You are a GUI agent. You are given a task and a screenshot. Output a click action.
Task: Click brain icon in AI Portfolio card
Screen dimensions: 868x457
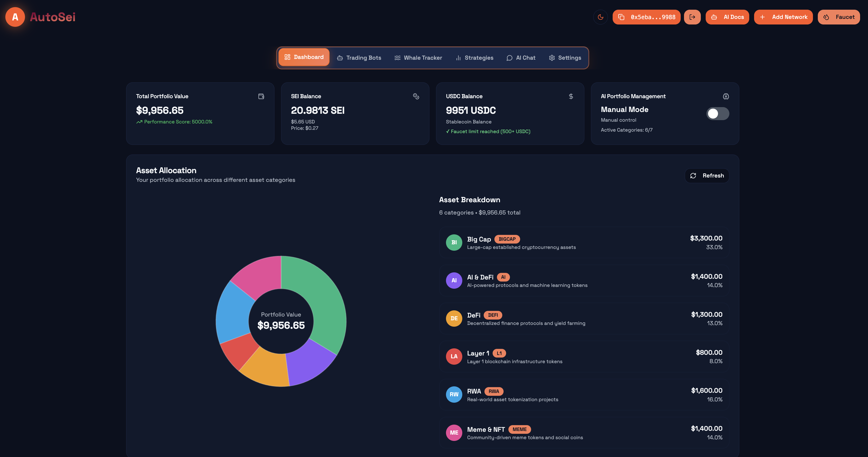[x=726, y=96]
